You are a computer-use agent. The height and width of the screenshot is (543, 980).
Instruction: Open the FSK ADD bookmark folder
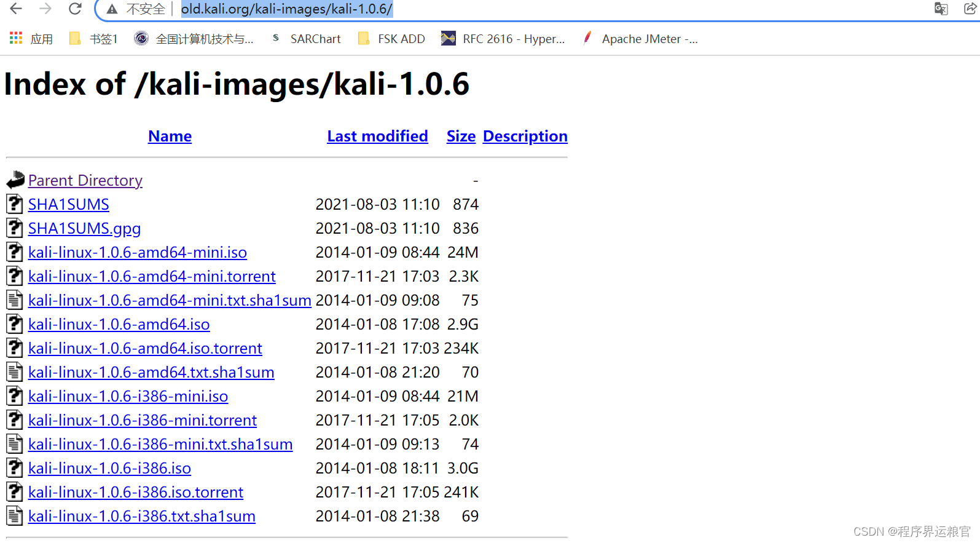point(391,39)
